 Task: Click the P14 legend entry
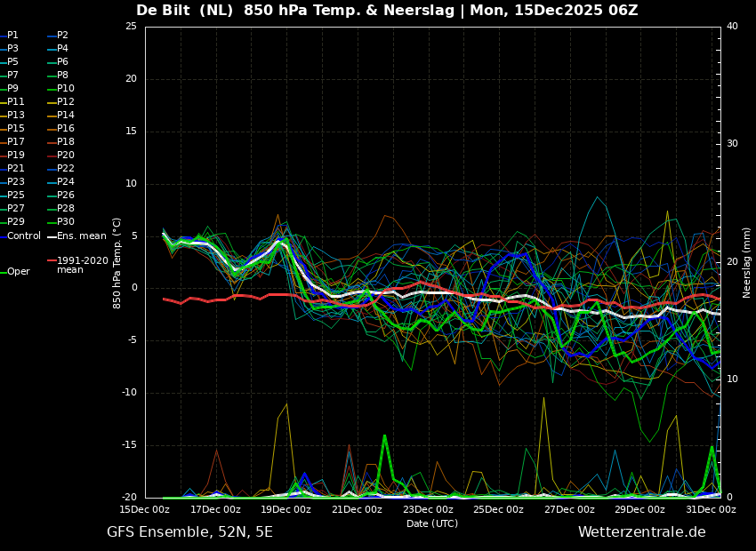[x=66, y=116]
